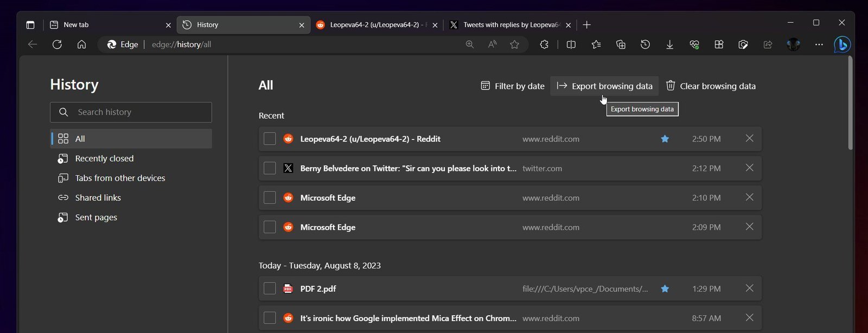Open the Extensions puzzle icon
The width and height of the screenshot is (868, 333).
(544, 44)
